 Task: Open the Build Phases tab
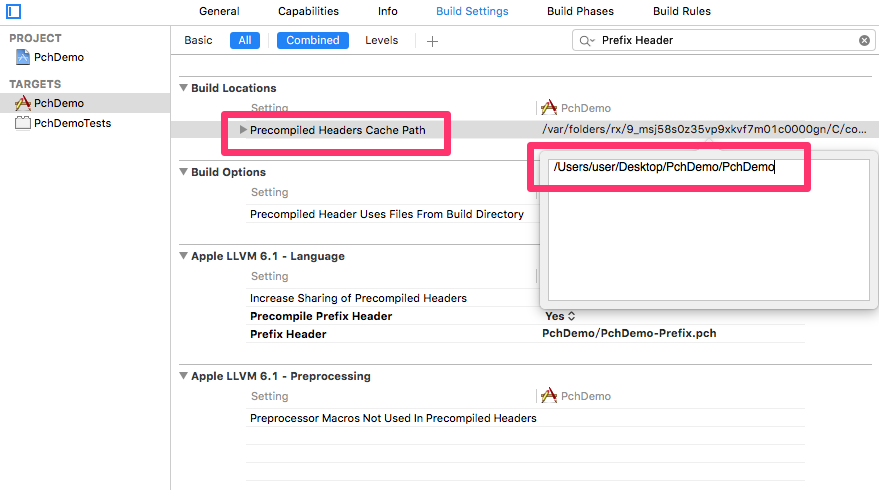point(580,11)
